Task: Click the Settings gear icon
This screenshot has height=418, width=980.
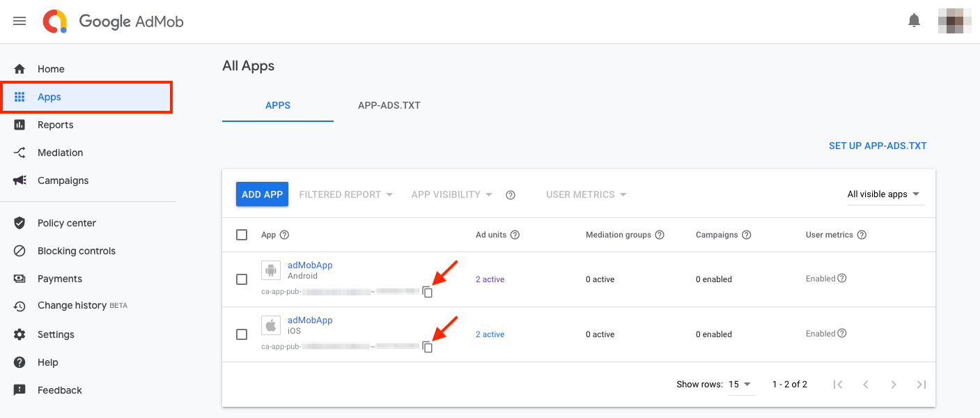Action: (x=20, y=334)
